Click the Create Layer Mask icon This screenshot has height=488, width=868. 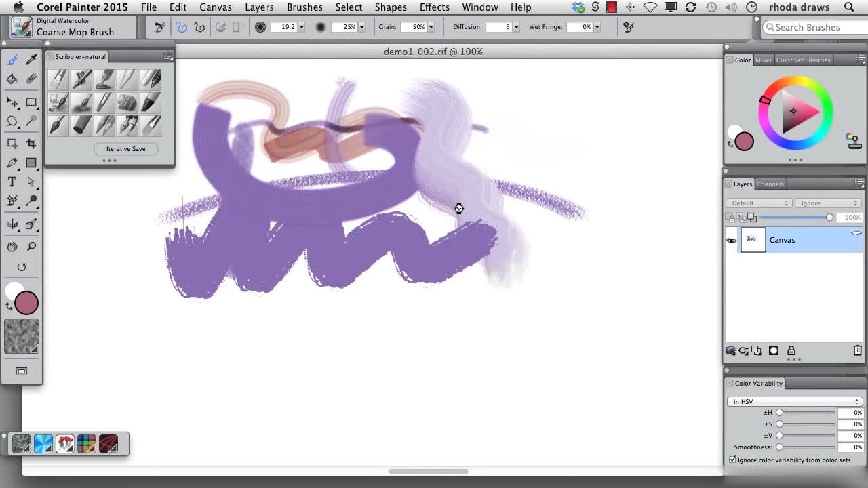coord(774,350)
